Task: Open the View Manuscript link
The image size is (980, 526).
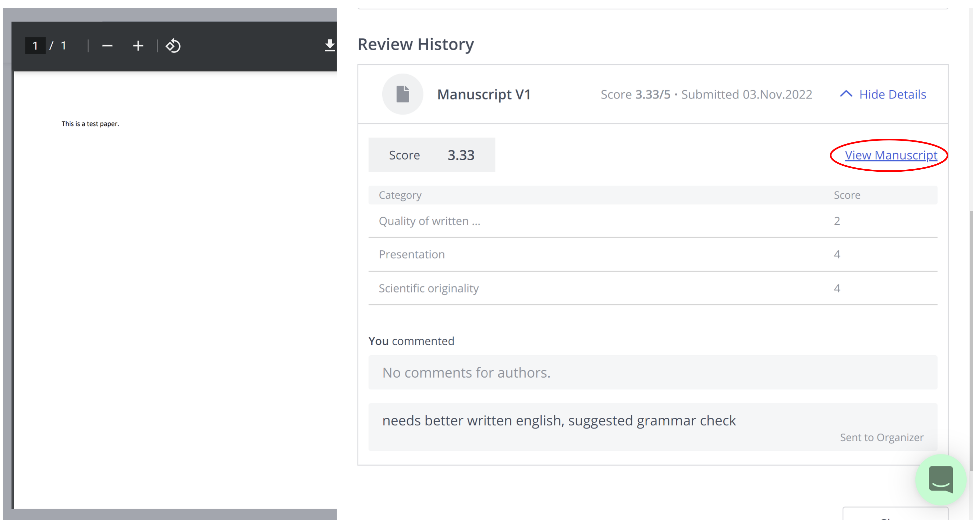Action: pos(891,155)
